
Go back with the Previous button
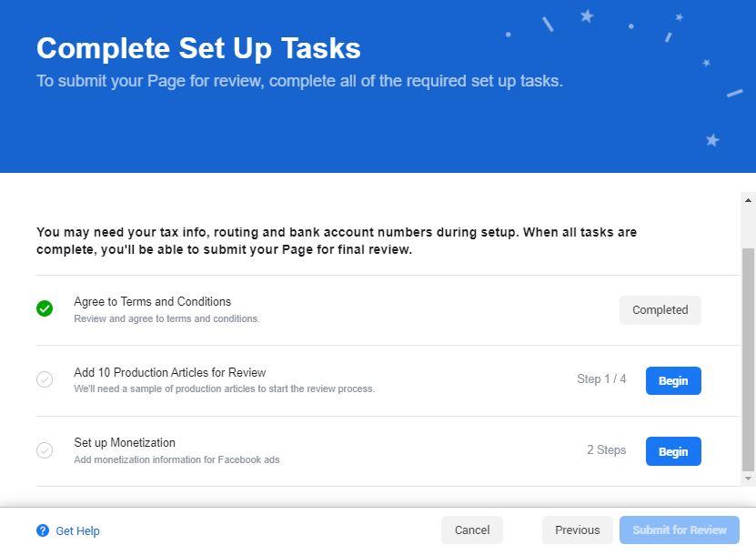tap(577, 530)
